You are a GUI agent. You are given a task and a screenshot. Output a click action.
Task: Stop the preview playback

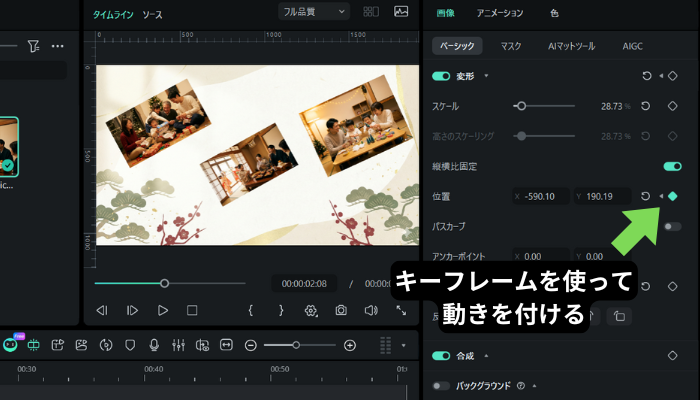(192, 310)
